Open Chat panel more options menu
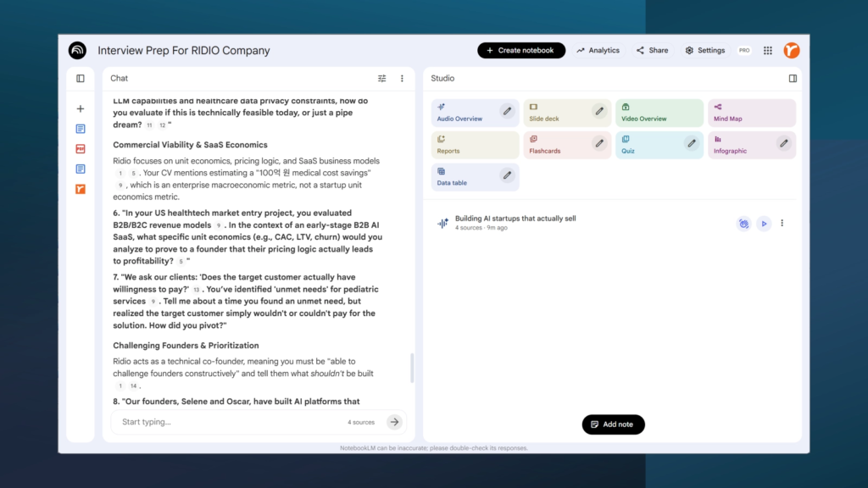This screenshot has width=868, height=488. [x=402, y=78]
